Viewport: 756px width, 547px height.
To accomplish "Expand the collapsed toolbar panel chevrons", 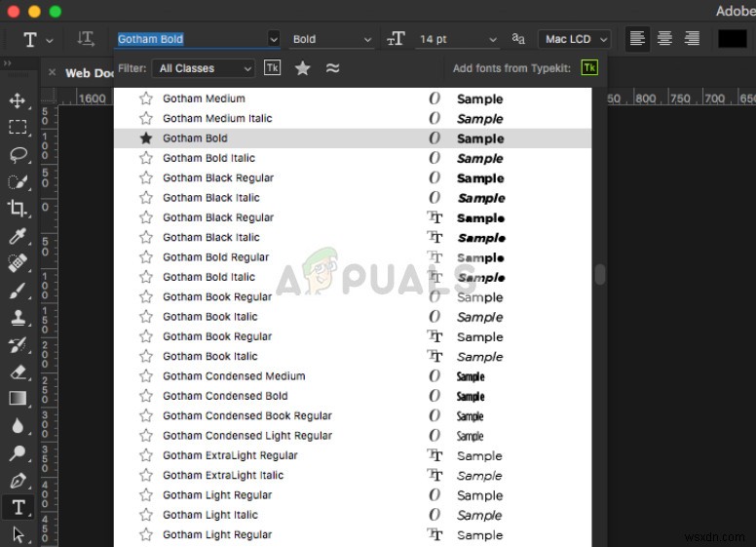I will (7, 63).
